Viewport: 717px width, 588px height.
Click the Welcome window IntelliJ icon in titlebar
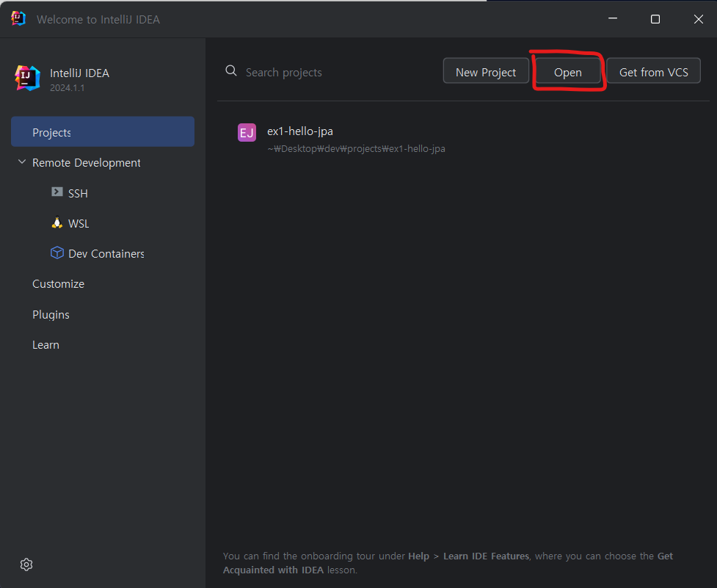[x=17, y=18]
